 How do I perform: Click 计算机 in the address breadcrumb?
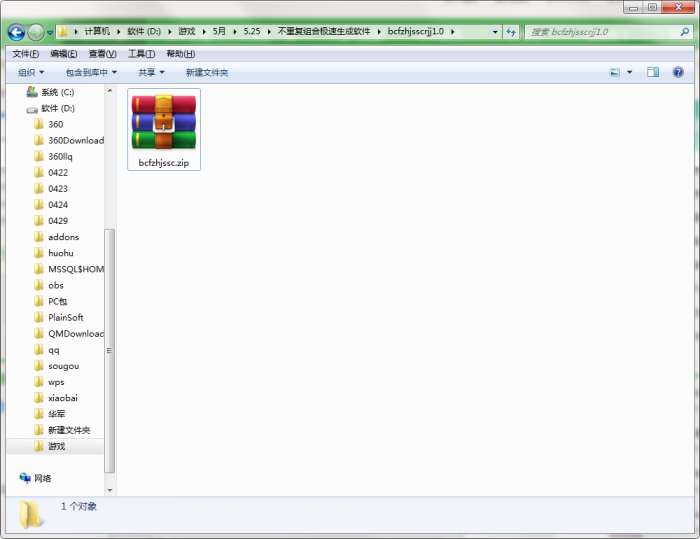click(x=97, y=31)
